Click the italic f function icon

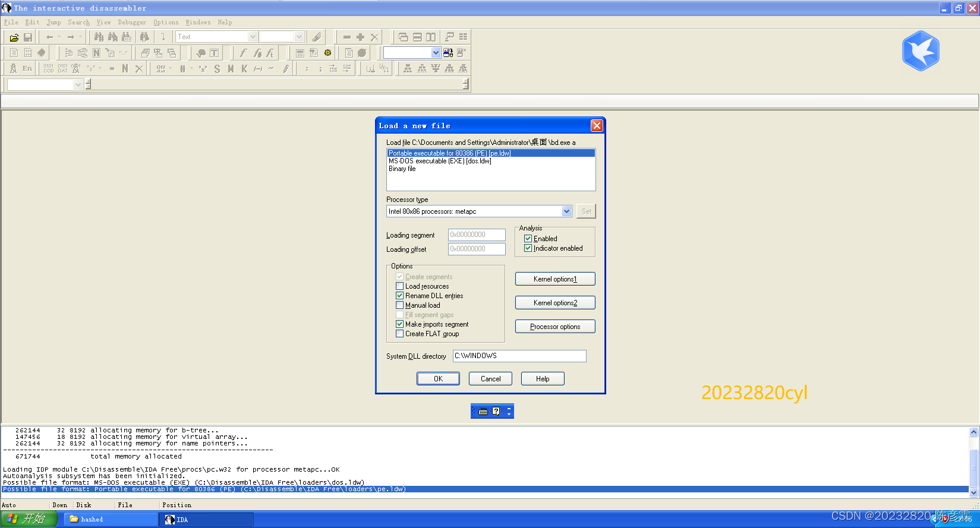(243, 53)
